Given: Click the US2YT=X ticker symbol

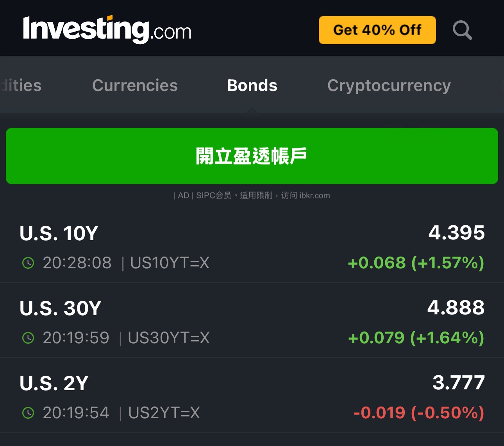Looking at the screenshot, I should (x=164, y=413).
